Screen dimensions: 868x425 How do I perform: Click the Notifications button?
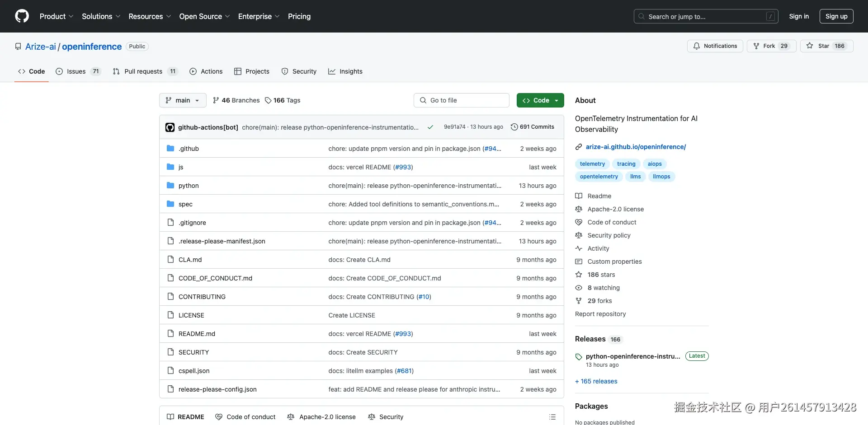(x=715, y=46)
